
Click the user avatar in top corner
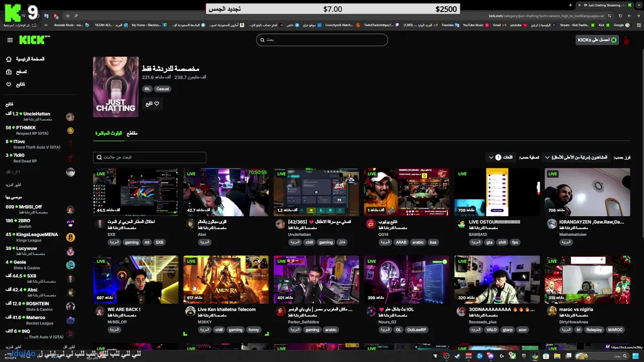coord(626,40)
